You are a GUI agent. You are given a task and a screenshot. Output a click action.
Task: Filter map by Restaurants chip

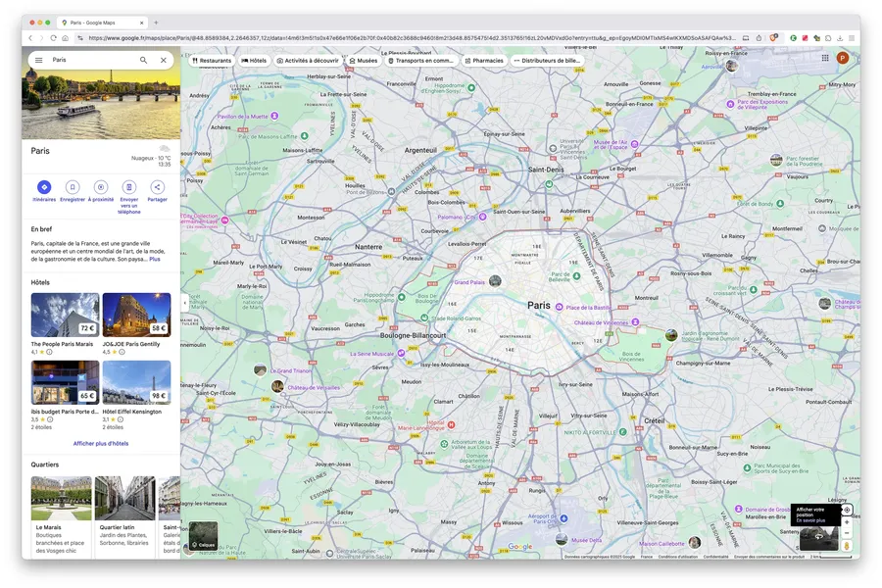[x=212, y=60]
